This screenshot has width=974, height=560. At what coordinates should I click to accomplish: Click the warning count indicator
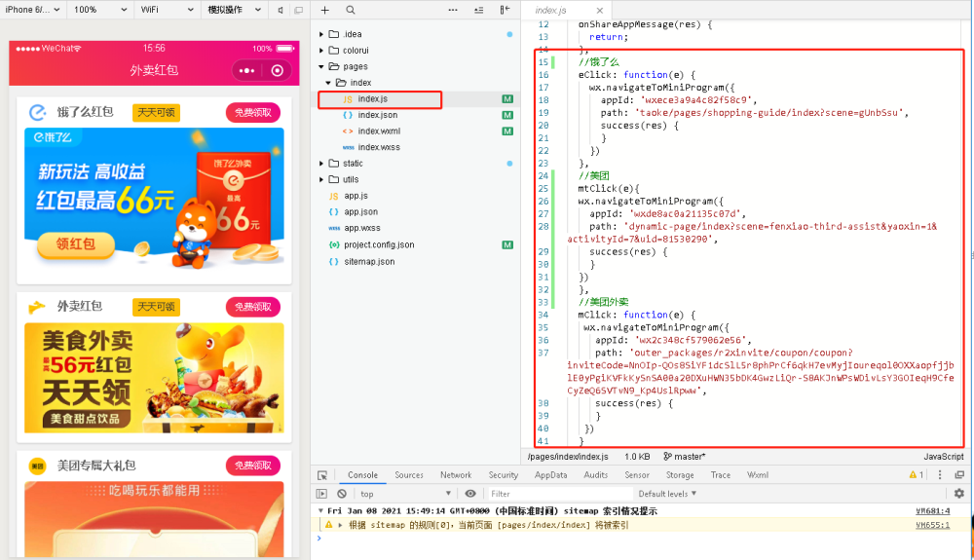(917, 475)
